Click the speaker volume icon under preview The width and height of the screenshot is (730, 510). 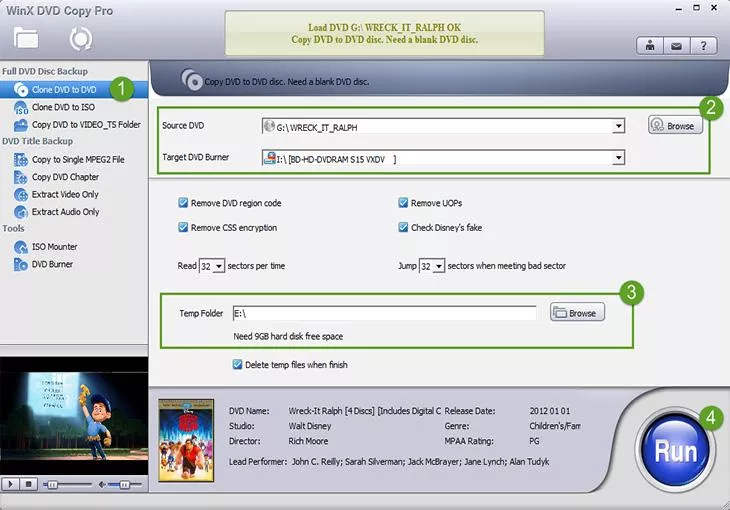click(x=102, y=485)
